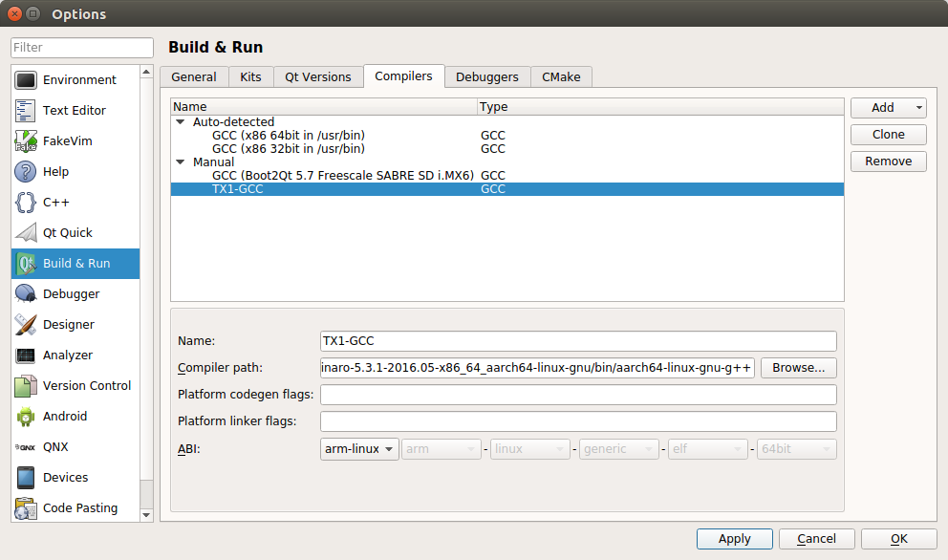948x560 pixels.
Task: Open the Analyzer settings icon
Action: [26, 355]
